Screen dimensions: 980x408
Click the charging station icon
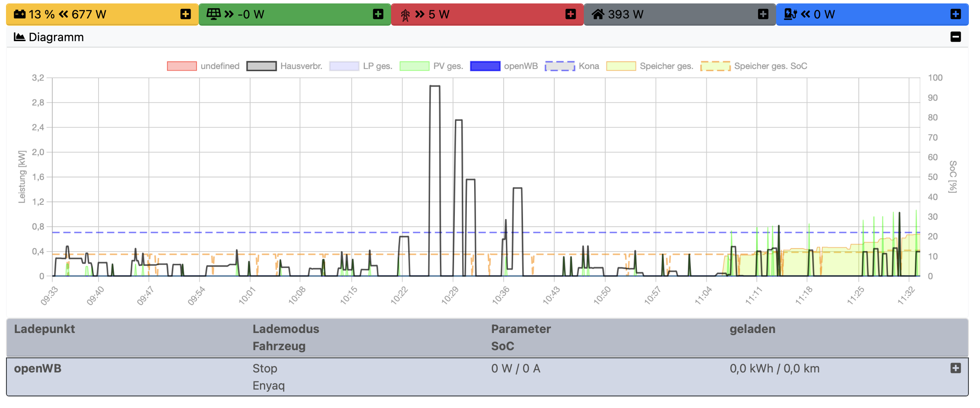(790, 15)
